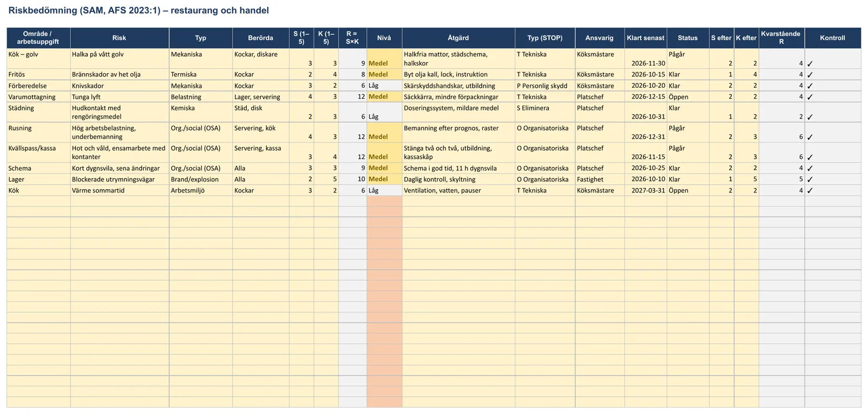
Task: Select the '2026-11-30' deadline cell
Action: (x=646, y=59)
